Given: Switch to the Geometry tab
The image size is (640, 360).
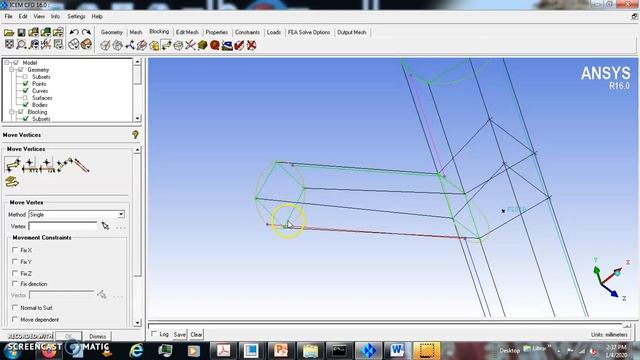Looking at the screenshot, I should (112, 32).
